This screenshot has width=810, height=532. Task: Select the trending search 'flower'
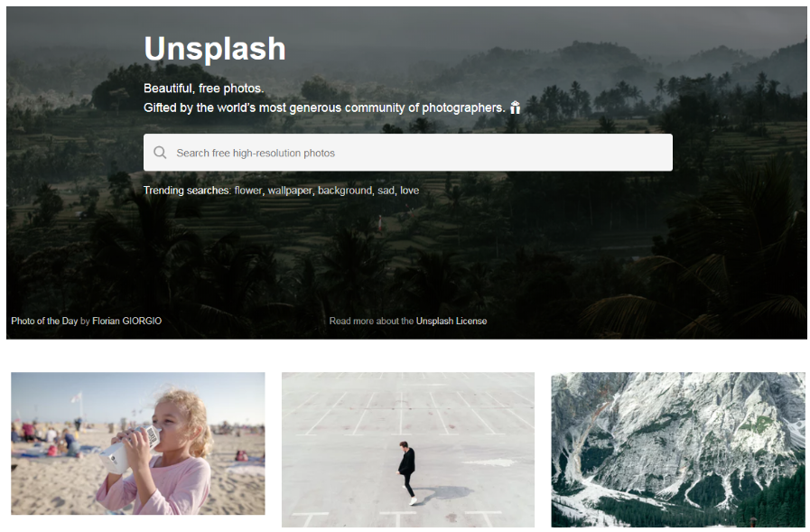[x=248, y=190]
